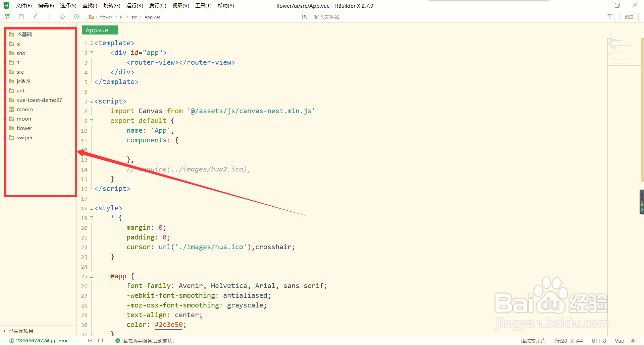
Task: Collapse the export default block at line 9
Action: 91,121
